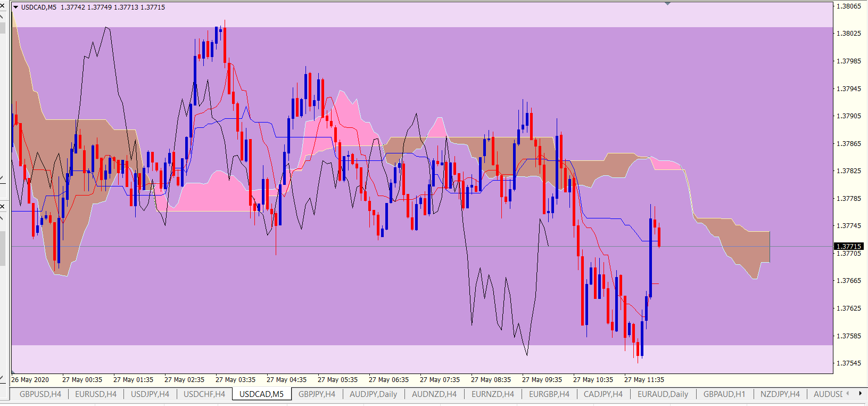The image size is (868, 406).
Task: Click the 27 May 05:35 time label
Action: pos(337,380)
